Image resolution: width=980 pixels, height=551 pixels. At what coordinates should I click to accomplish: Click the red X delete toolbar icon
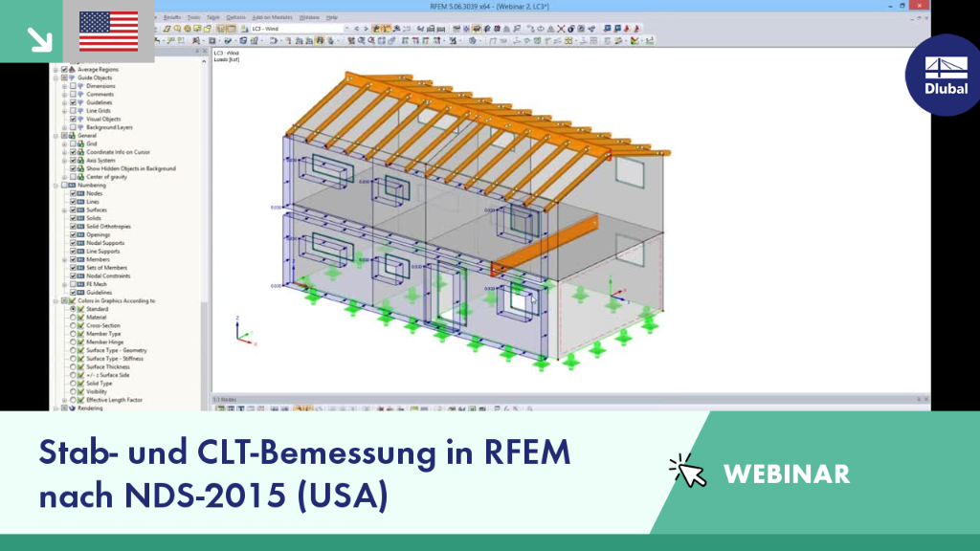tap(561, 29)
